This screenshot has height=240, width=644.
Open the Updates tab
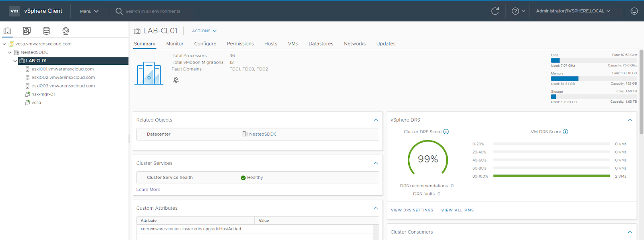(x=386, y=44)
